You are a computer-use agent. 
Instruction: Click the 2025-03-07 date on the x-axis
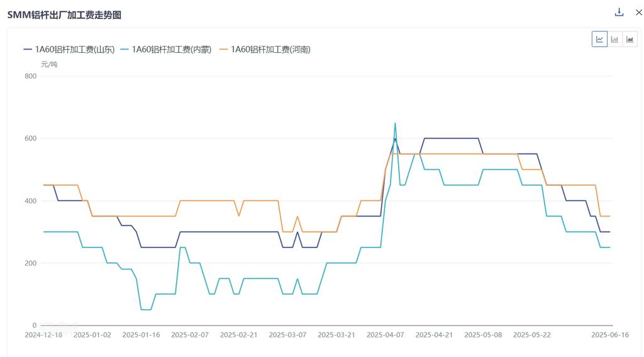(x=287, y=335)
